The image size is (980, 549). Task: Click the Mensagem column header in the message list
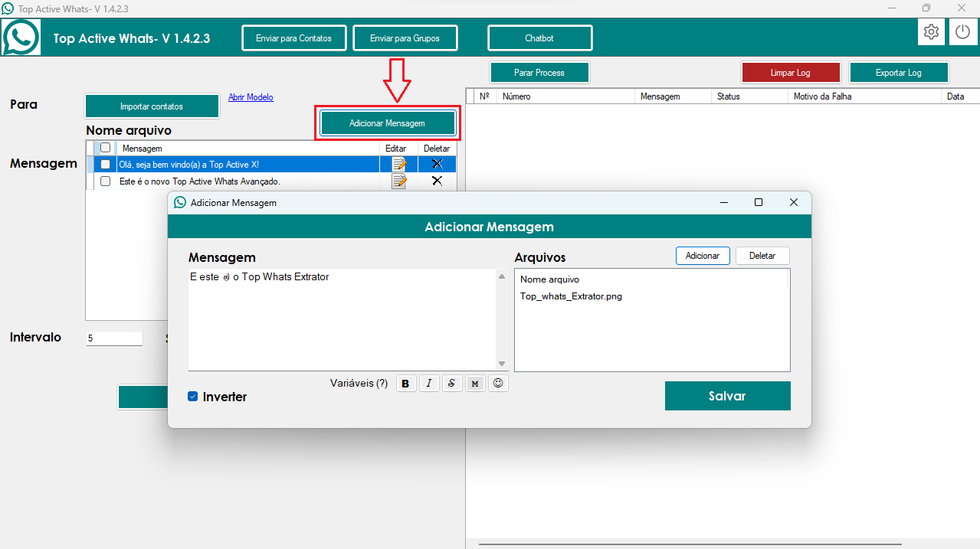(248, 148)
